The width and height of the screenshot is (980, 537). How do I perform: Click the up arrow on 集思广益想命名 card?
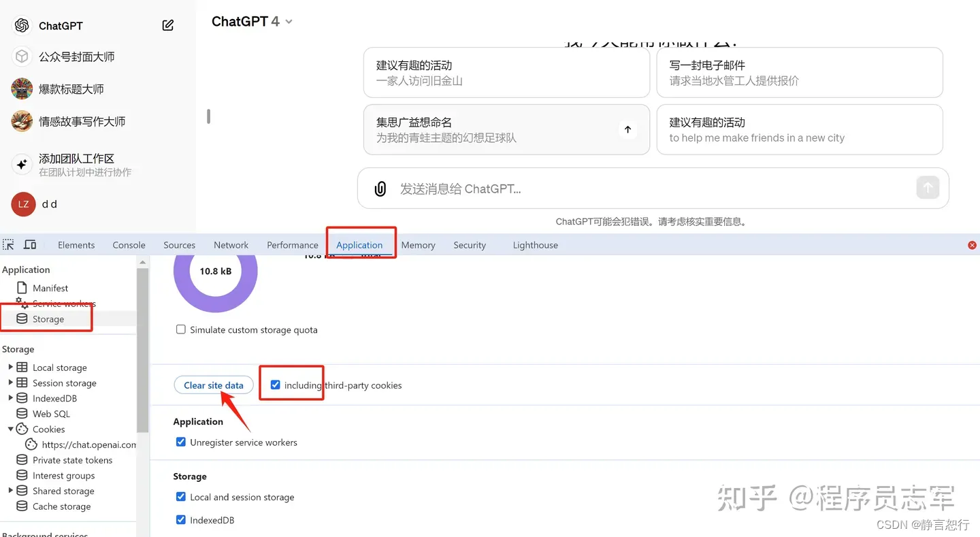pos(627,129)
